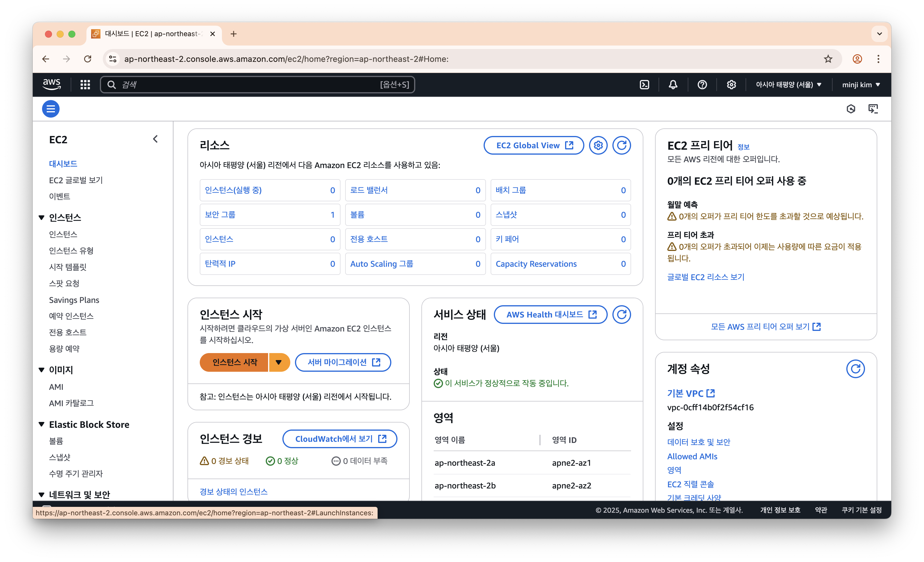Click the browser address bar URL
Screen dimensions: 924x562
[x=286, y=59]
